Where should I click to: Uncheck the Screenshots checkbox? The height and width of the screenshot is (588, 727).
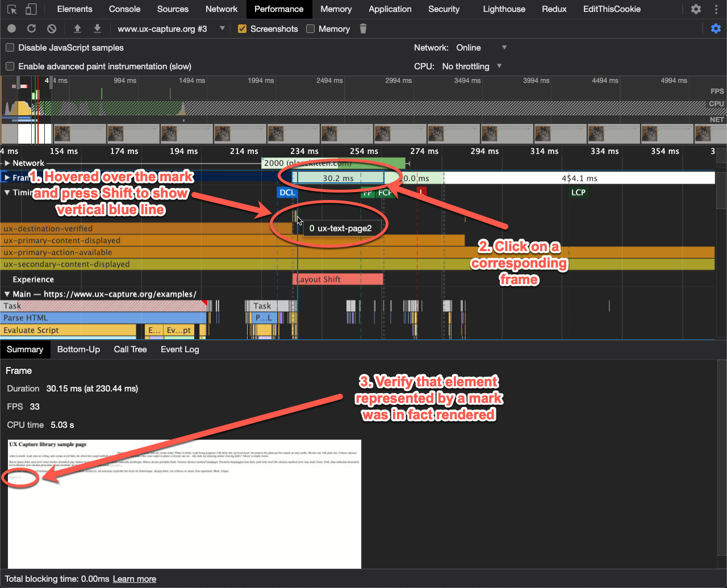243,29
